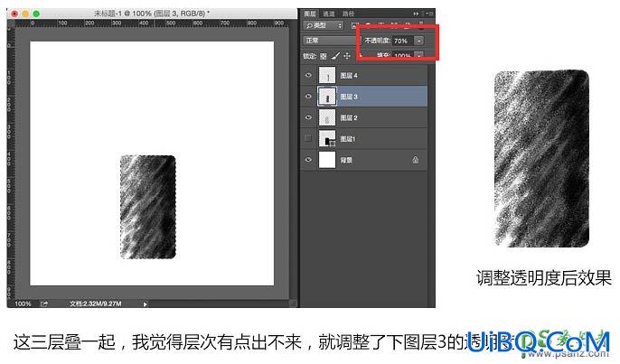The height and width of the screenshot is (364, 620).
Task: Maximize the window with green button
Action: [36, 14]
